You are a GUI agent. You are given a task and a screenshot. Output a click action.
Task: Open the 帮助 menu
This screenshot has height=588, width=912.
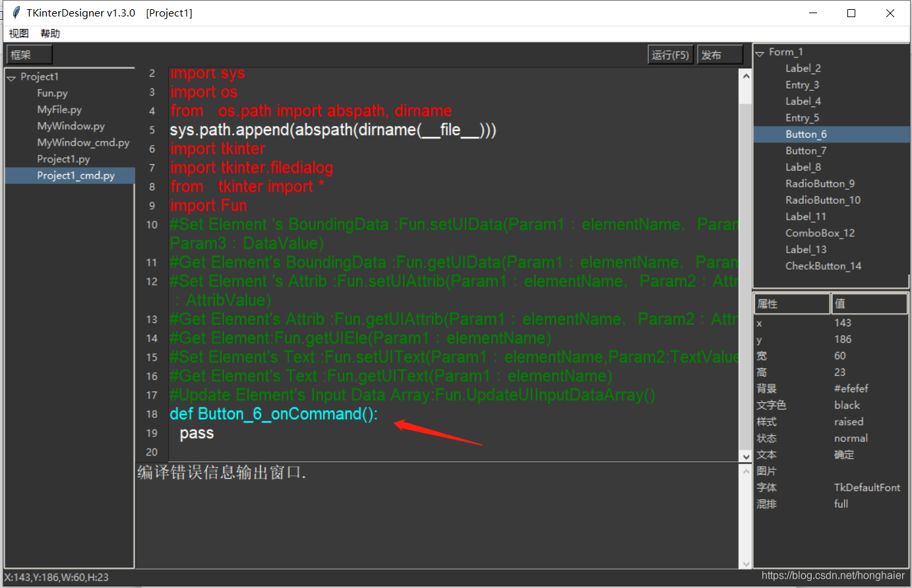(x=50, y=34)
